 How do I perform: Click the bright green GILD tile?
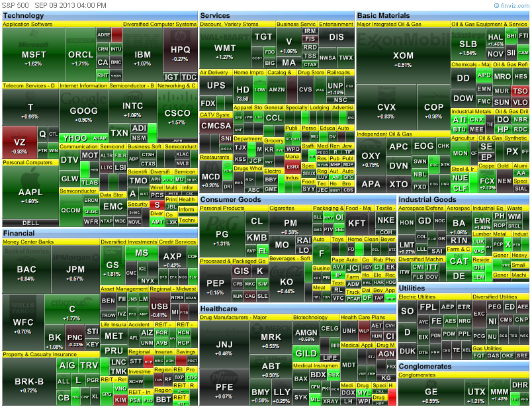[306, 353]
